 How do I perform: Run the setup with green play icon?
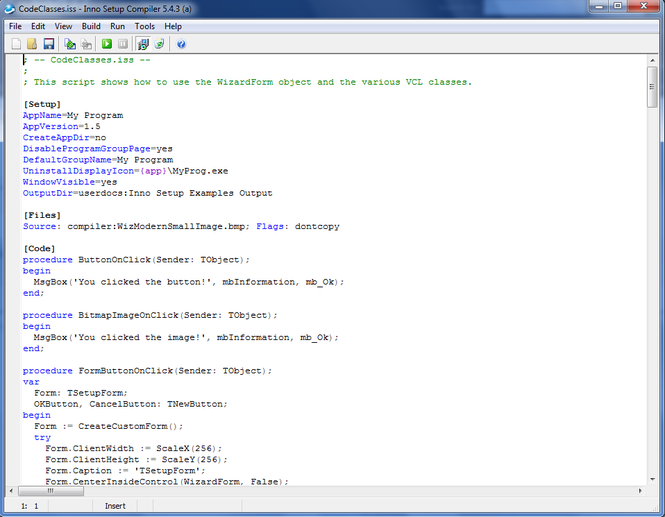[x=107, y=44]
